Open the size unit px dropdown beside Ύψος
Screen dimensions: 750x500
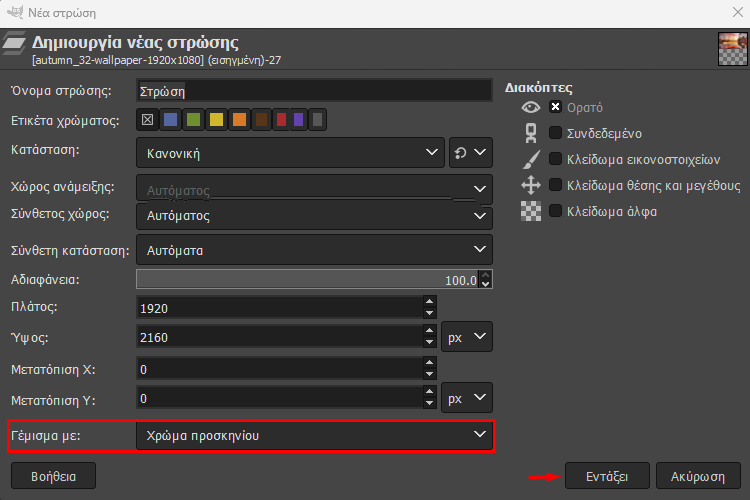pyautogui.click(x=467, y=337)
